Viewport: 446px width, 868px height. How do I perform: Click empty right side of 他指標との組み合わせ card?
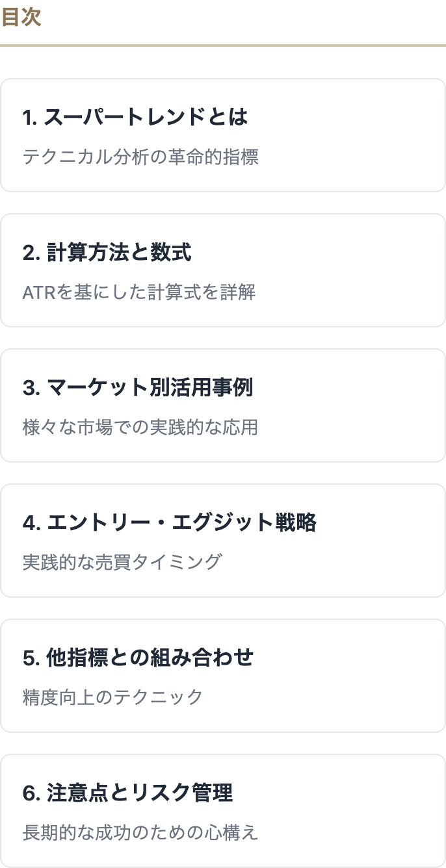(x=364, y=676)
